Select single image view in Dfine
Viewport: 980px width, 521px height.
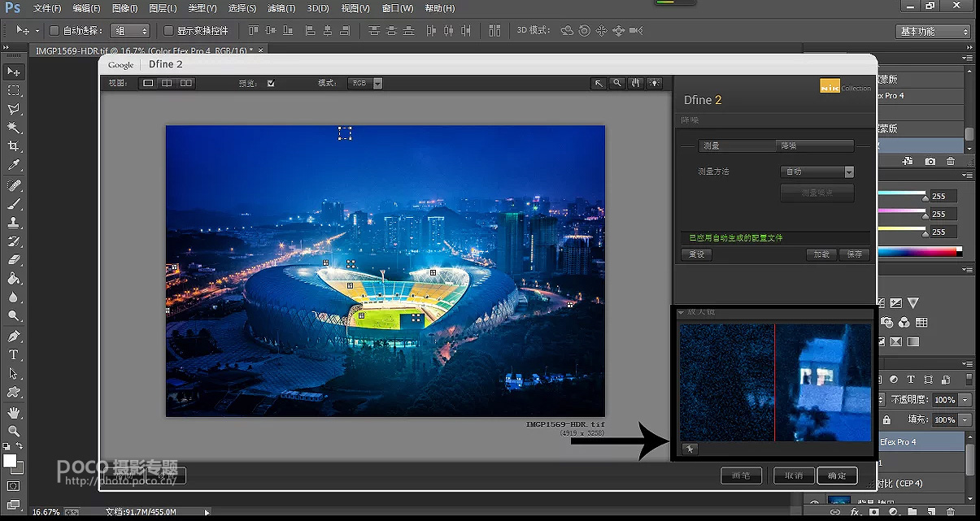pyautogui.click(x=148, y=83)
